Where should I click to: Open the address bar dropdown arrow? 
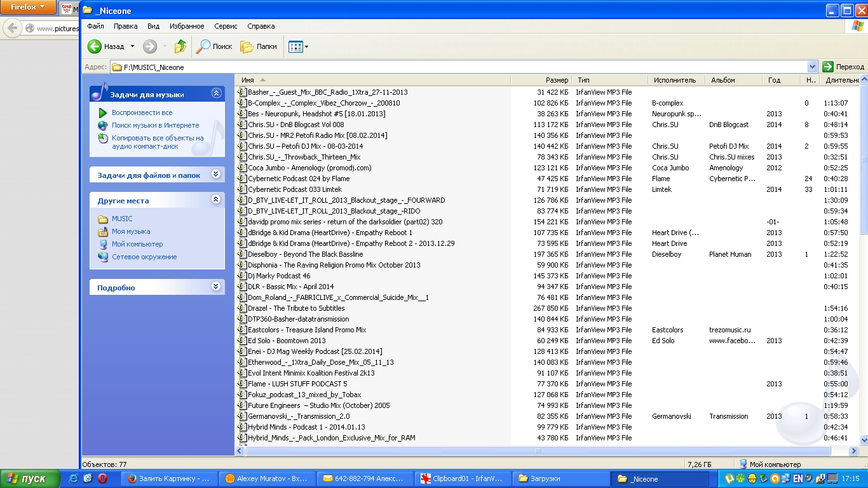pos(812,67)
